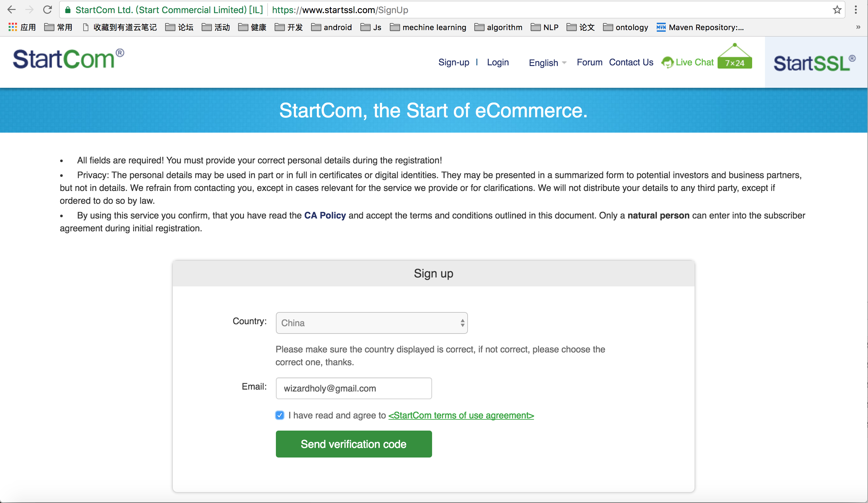868x503 pixels.
Task: Open Chrome's three-dot menu
Action: coord(856,10)
